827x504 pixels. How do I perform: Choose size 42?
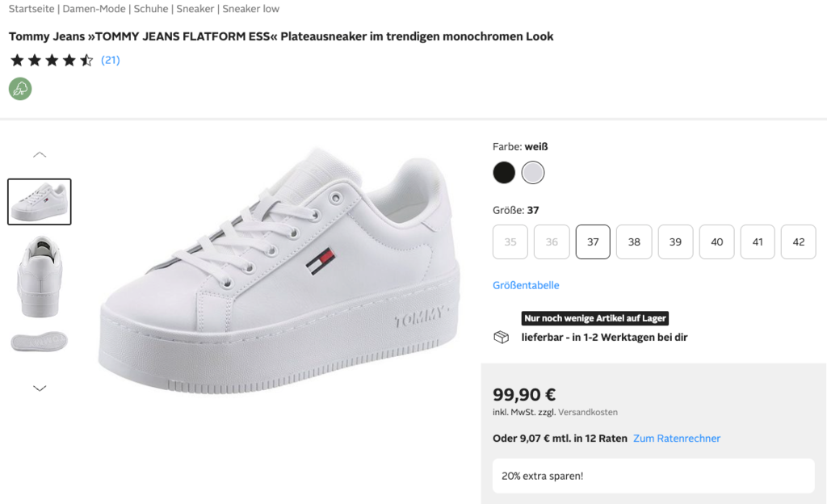coord(798,241)
